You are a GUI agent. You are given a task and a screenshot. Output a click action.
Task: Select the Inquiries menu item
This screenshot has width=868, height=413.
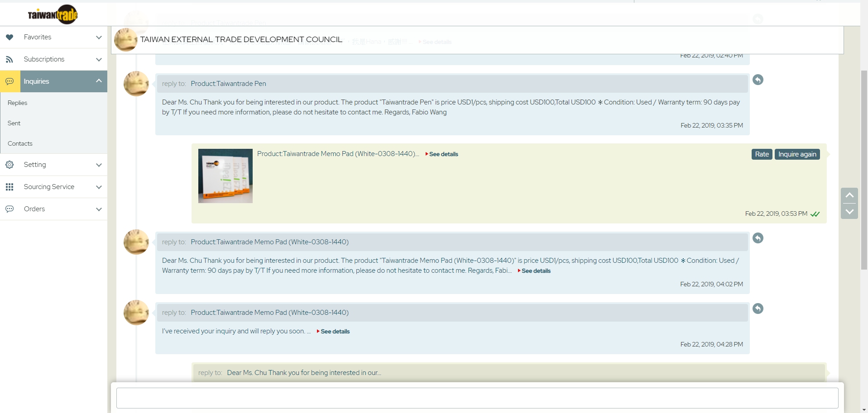pyautogui.click(x=53, y=81)
